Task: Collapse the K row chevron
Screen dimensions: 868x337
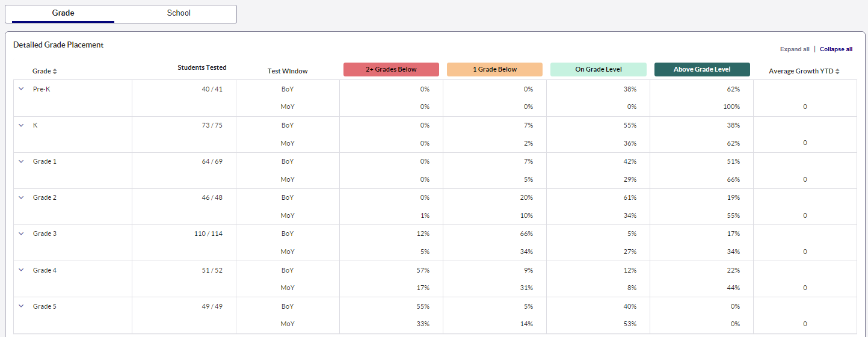Action: [21, 125]
